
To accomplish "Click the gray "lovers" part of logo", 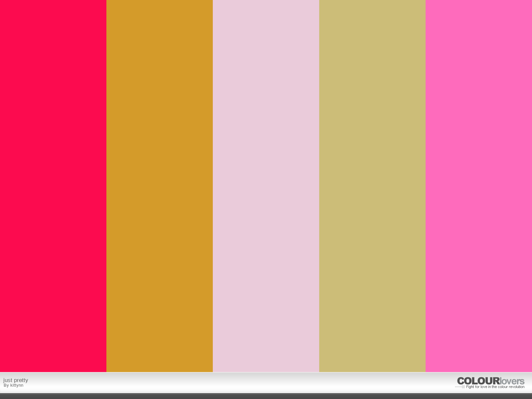I will pyautogui.click(x=512, y=381).
